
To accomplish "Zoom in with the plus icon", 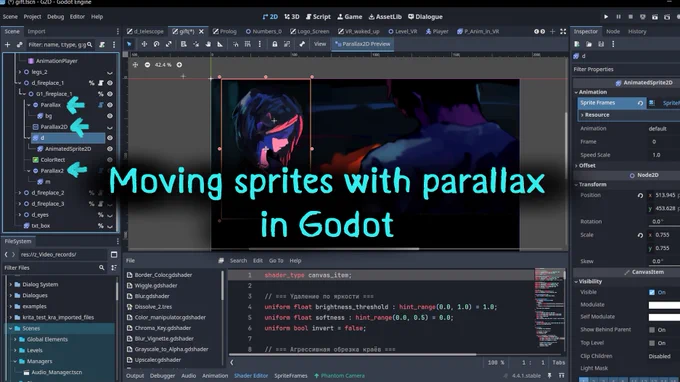I will coord(179,65).
